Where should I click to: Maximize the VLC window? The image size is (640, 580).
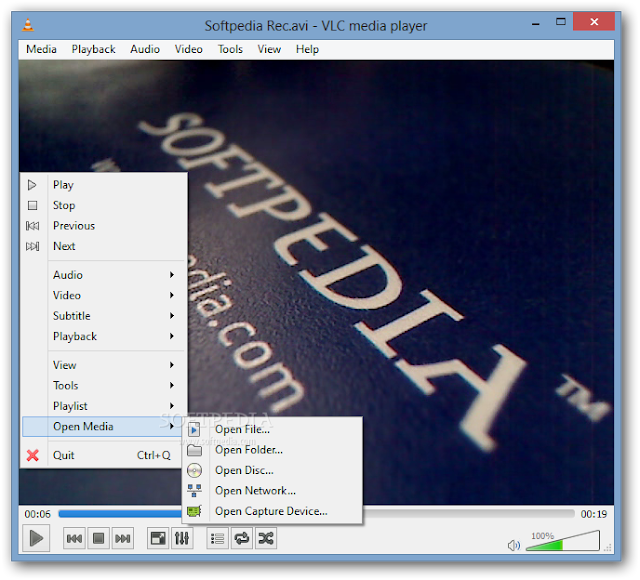coord(561,22)
